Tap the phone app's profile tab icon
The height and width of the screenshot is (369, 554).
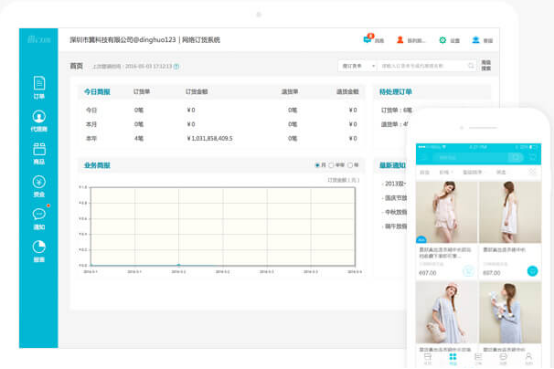pos(529,356)
